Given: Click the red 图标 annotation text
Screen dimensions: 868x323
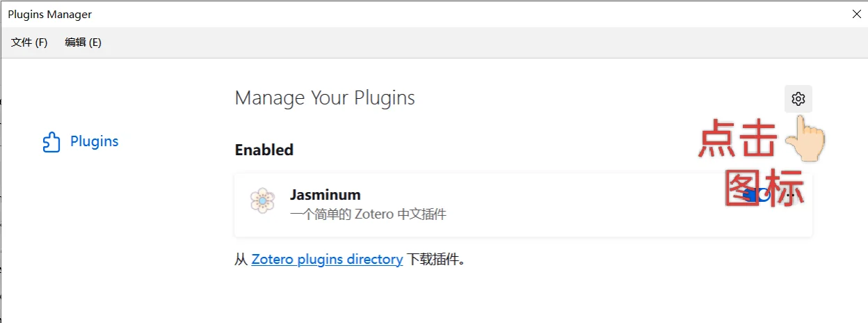Looking at the screenshot, I should [x=764, y=188].
